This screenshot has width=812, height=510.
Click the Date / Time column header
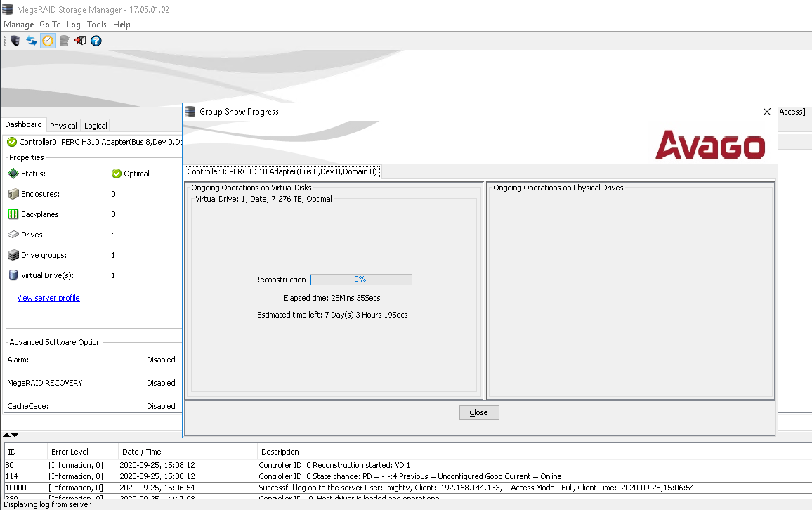(188, 452)
